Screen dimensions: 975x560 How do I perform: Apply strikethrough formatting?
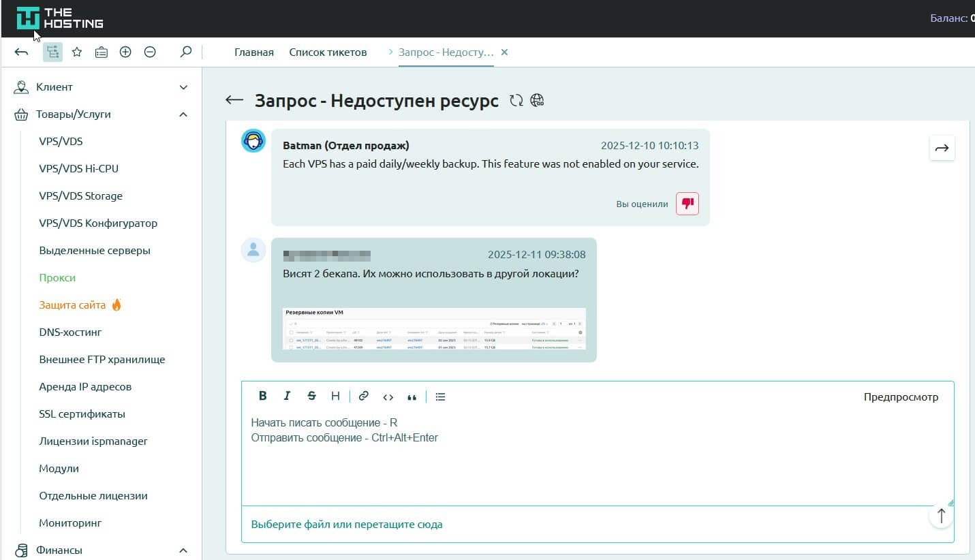(x=311, y=396)
